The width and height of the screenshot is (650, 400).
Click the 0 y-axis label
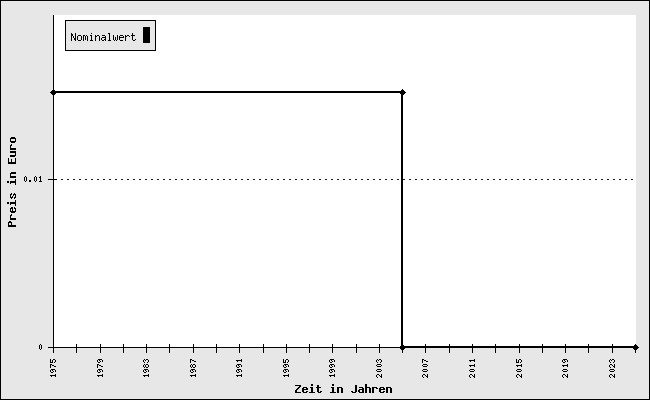click(x=40, y=347)
